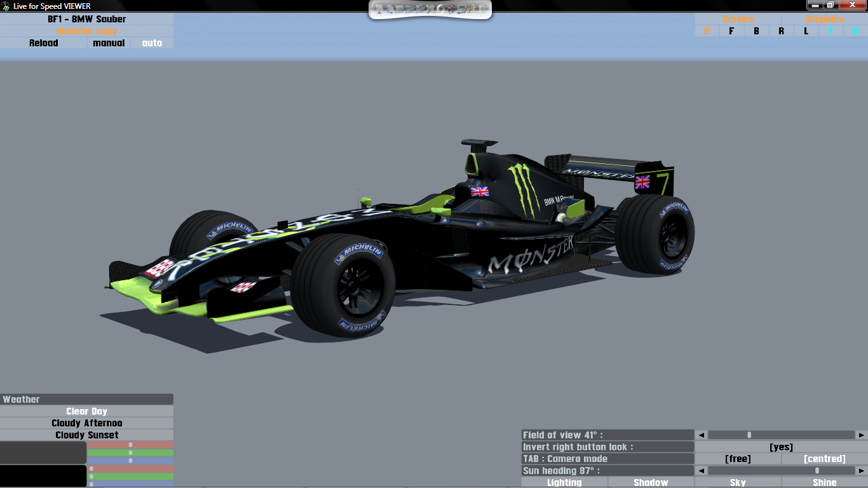
Task: Toggle the cyan T button
Action: [831, 31]
